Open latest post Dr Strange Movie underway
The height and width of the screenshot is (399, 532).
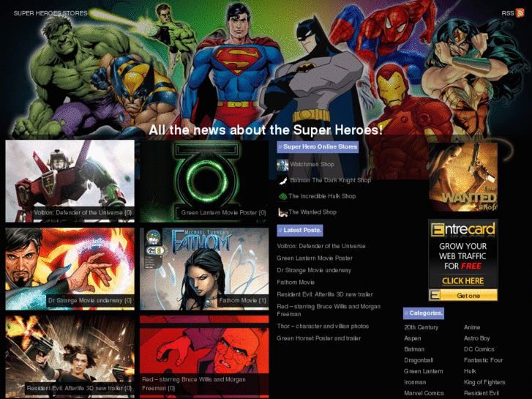pyautogui.click(x=314, y=270)
